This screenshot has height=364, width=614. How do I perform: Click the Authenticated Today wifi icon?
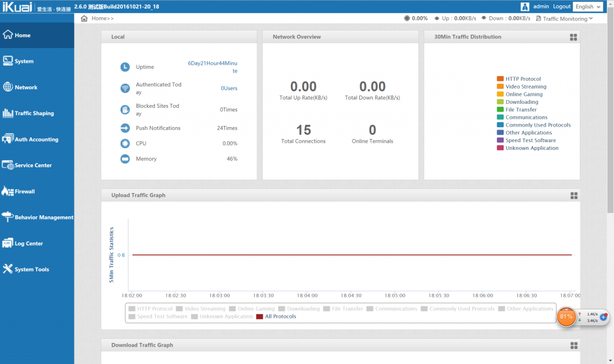[x=125, y=88]
